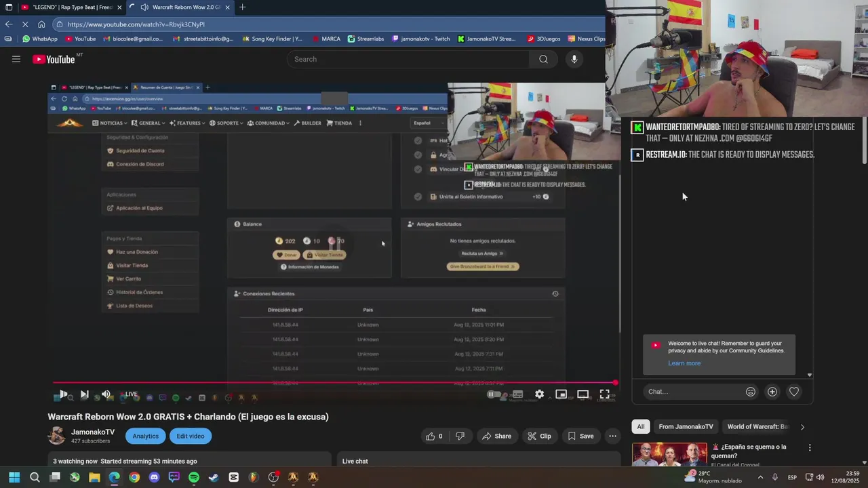The width and height of the screenshot is (868, 488).
Task: Seek on the red video progress bar
Action: coord(334,383)
